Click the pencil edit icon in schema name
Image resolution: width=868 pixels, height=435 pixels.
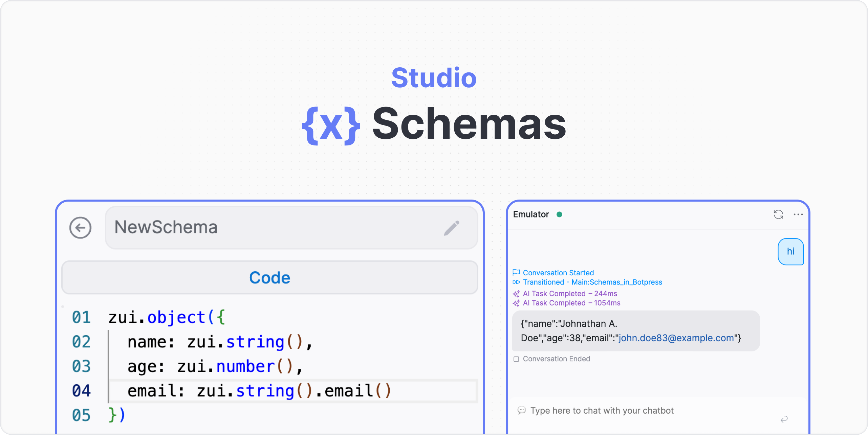[x=452, y=228]
